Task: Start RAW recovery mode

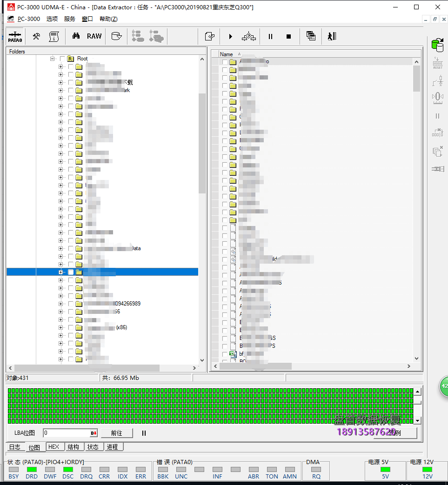Action: (94, 36)
